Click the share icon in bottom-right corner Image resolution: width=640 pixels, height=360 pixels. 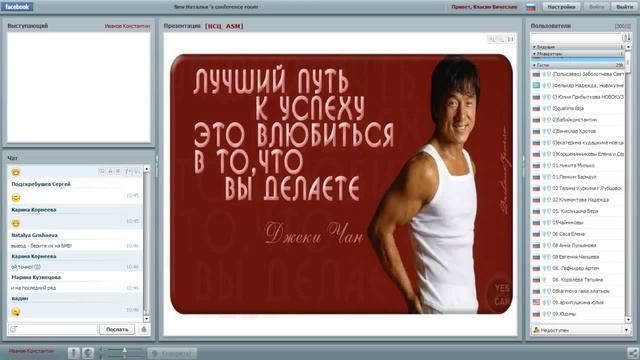pyautogui.click(x=632, y=353)
